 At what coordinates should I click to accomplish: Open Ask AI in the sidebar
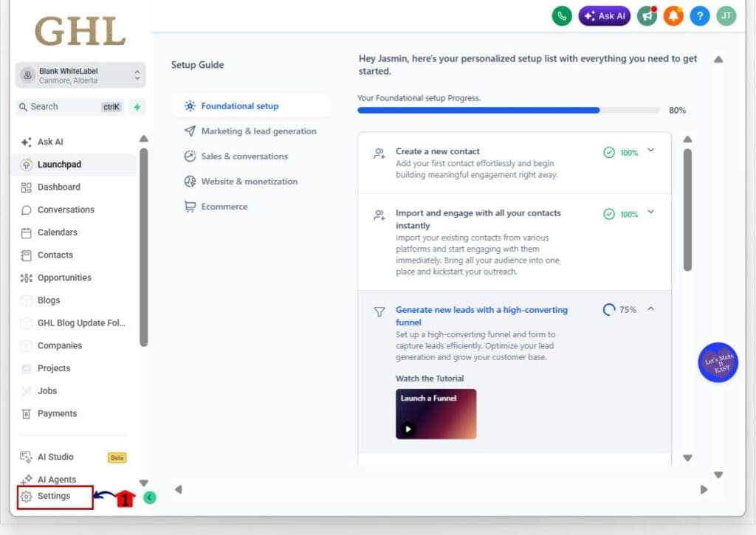50,142
